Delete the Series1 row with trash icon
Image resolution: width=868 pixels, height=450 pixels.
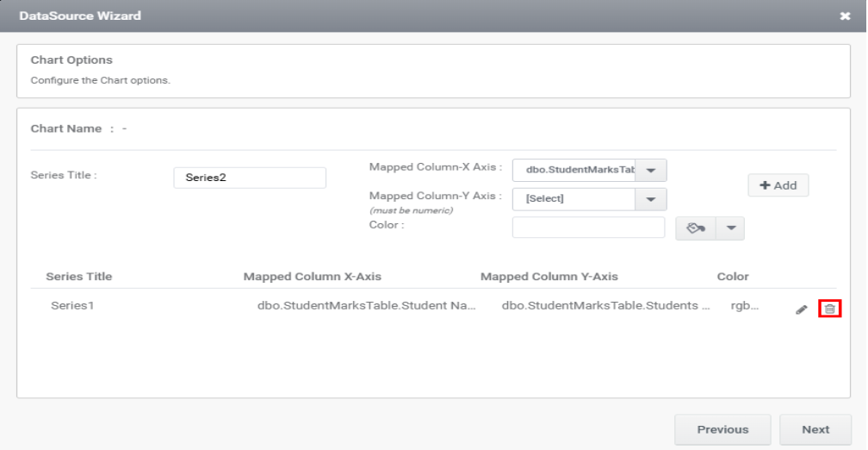click(x=829, y=309)
